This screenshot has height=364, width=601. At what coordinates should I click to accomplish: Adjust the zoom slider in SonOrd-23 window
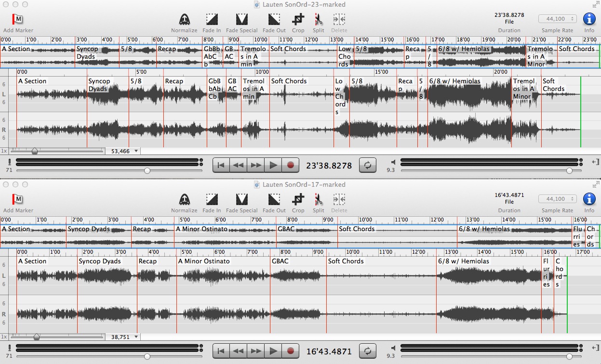coord(35,151)
